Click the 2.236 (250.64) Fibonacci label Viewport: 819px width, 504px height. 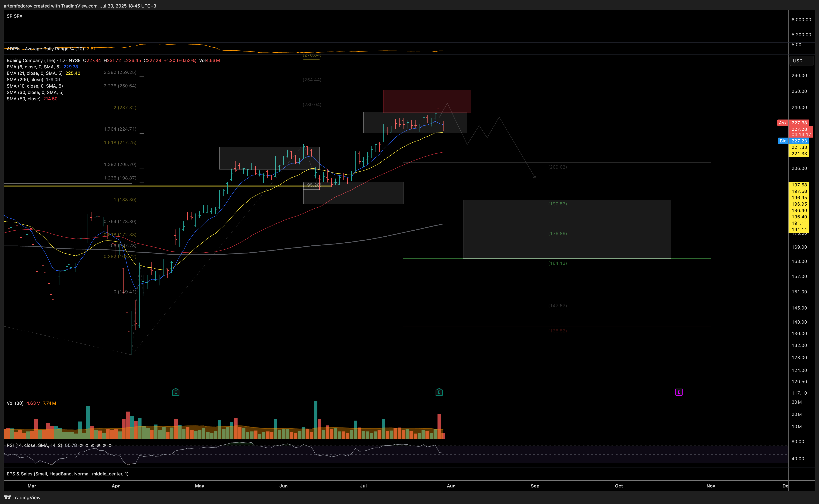point(120,86)
